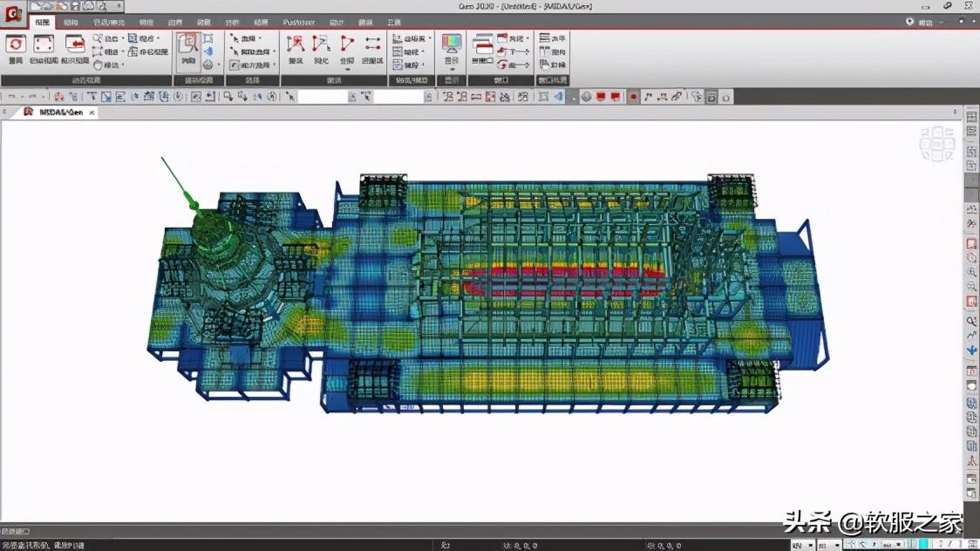Image resolution: width=980 pixels, height=551 pixels.
Task: Click the magnifier icon above the blue arrow
Action: (x=971, y=321)
